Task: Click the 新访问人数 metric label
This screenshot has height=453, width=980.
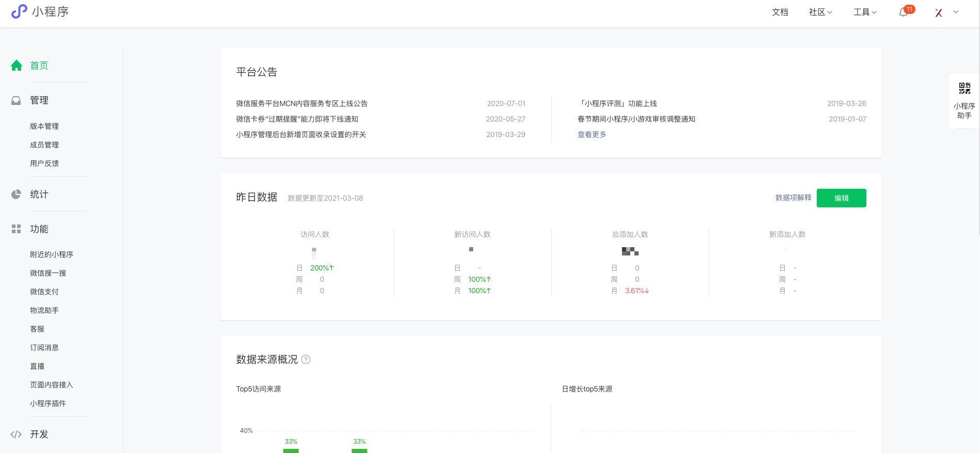Action: [472, 234]
